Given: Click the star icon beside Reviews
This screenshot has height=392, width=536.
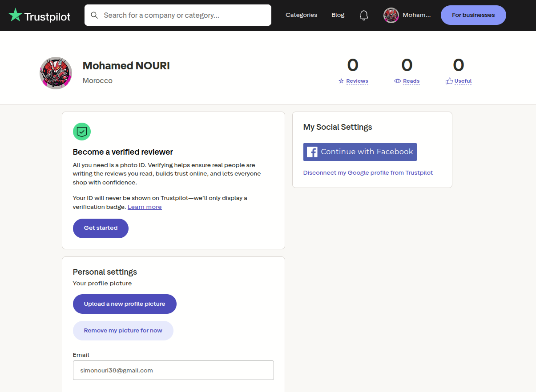Looking at the screenshot, I should (341, 81).
